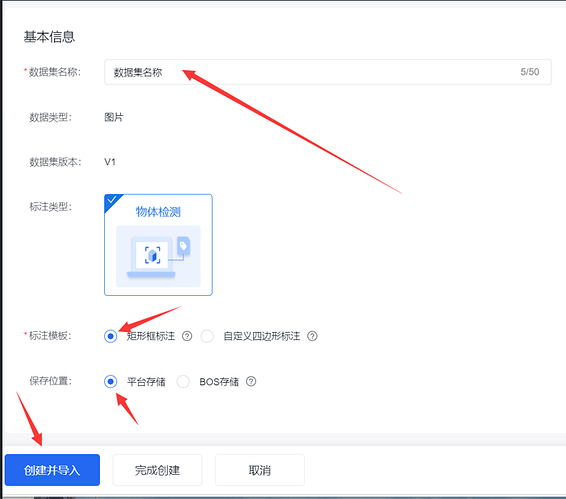Select the 矩形框标注 radio button
This screenshot has height=499, width=566.
click(x=110, y=336)
